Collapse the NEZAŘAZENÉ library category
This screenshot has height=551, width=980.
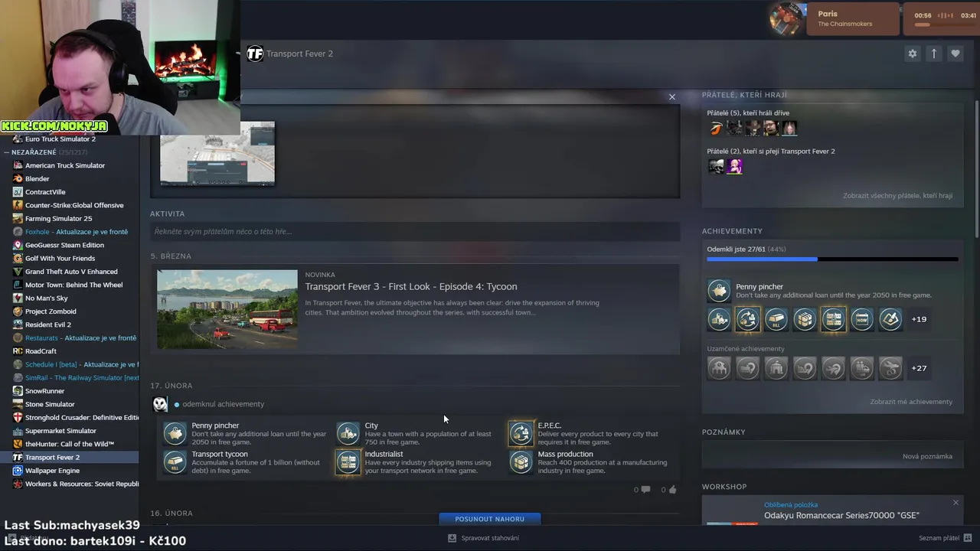point(6,152)
